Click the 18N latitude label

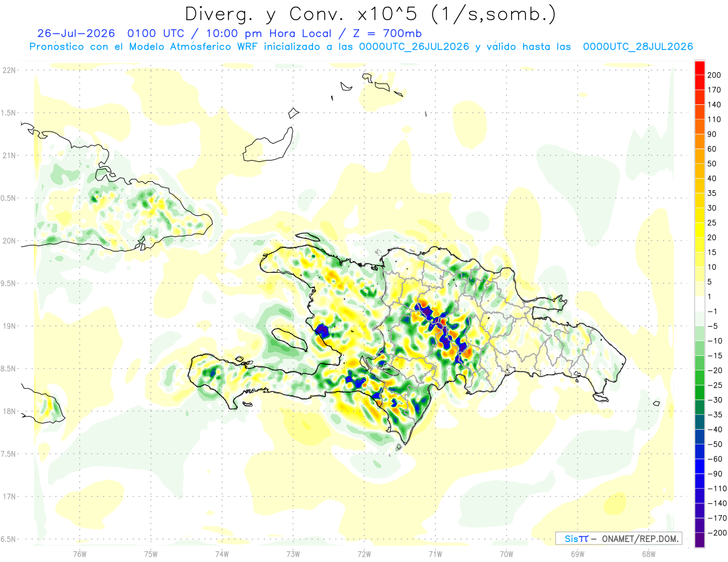coord(8,412)
